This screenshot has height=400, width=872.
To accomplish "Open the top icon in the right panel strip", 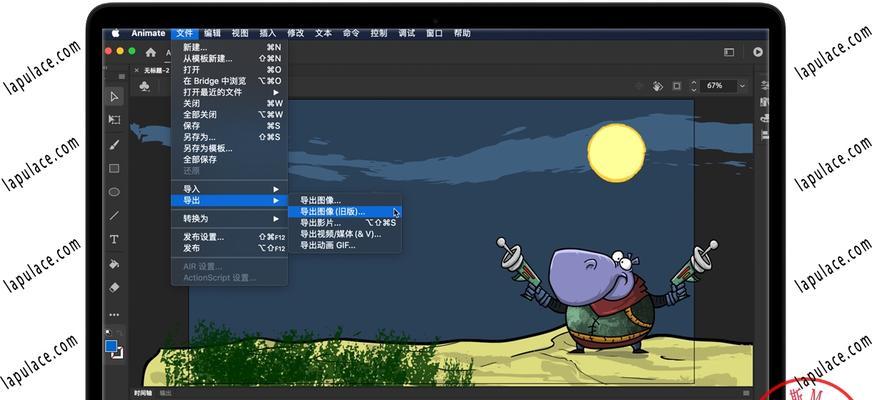I will point(765,86).
